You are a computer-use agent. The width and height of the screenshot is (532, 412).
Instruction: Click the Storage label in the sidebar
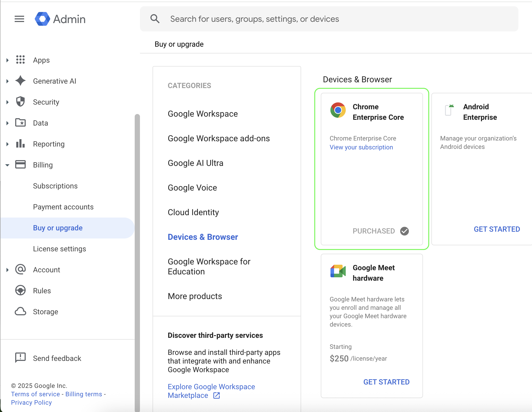point(46,312)
